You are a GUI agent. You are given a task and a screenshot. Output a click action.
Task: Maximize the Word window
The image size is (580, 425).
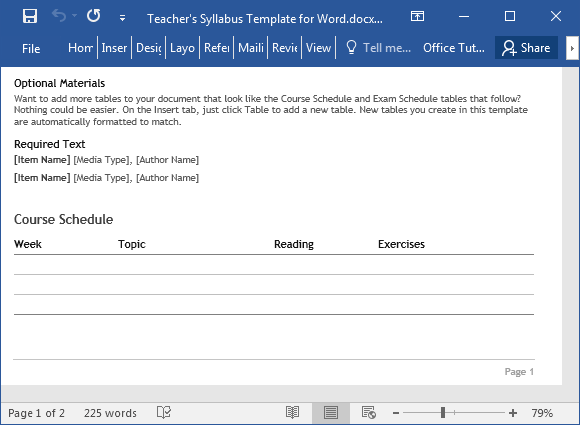(510, 16)
